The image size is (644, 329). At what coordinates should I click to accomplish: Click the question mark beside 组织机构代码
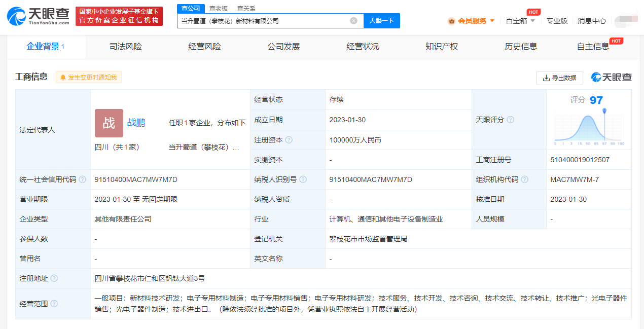(525, 179)
